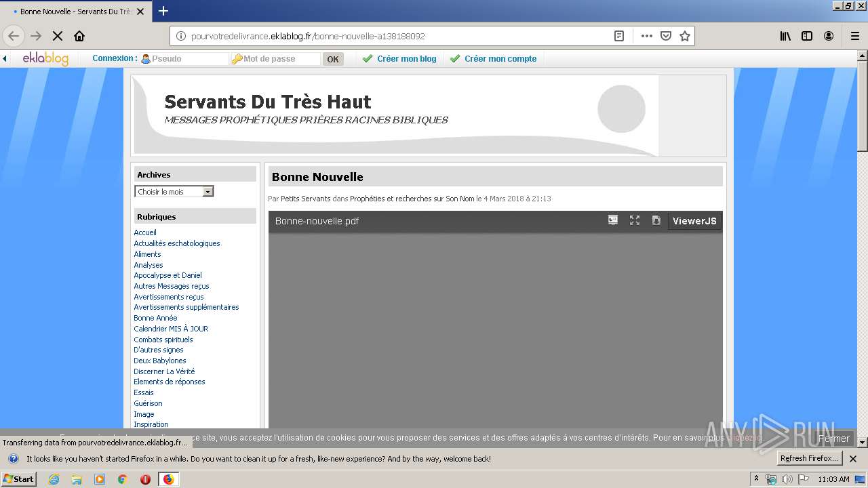Screen dimensions: 868x488
Task: Collapse the eklablog bar with left arrow
Action: click(5, 59)
